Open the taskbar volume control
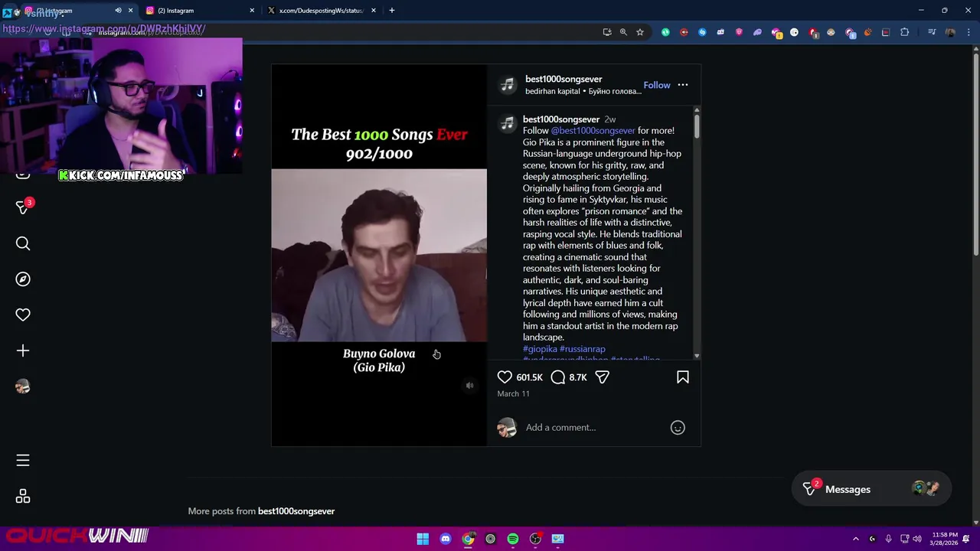 [917, 539]
